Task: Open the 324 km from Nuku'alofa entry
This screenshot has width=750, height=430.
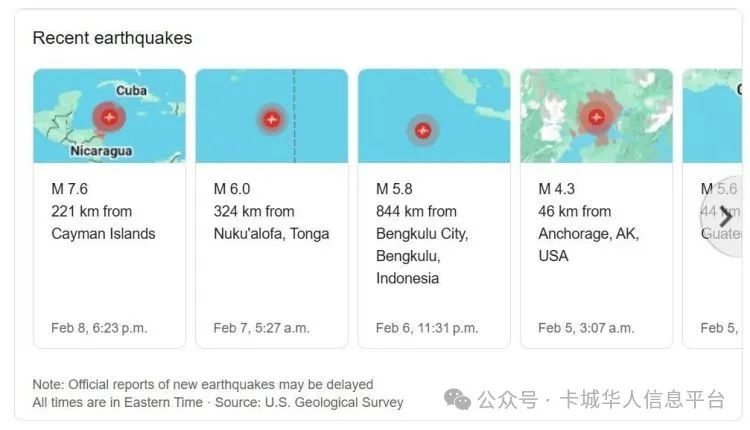Action: pyautogui.click(x=271, y=222)
